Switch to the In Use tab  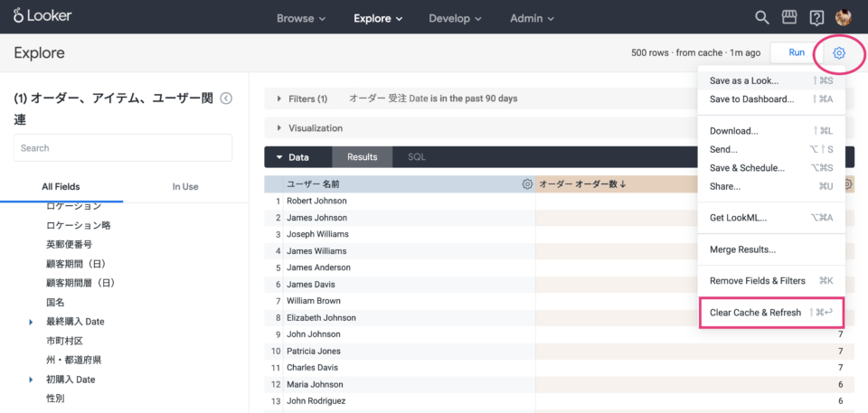(x=184, y=186)
